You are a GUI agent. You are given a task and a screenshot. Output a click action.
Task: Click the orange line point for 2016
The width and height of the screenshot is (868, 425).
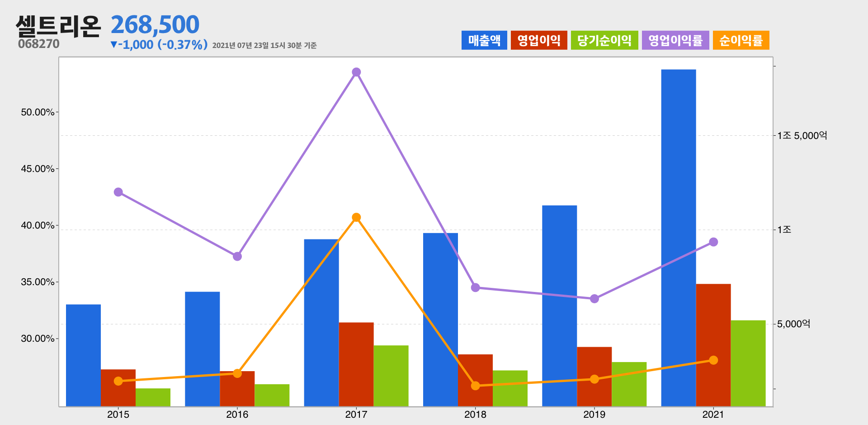(x=237, y=373)
